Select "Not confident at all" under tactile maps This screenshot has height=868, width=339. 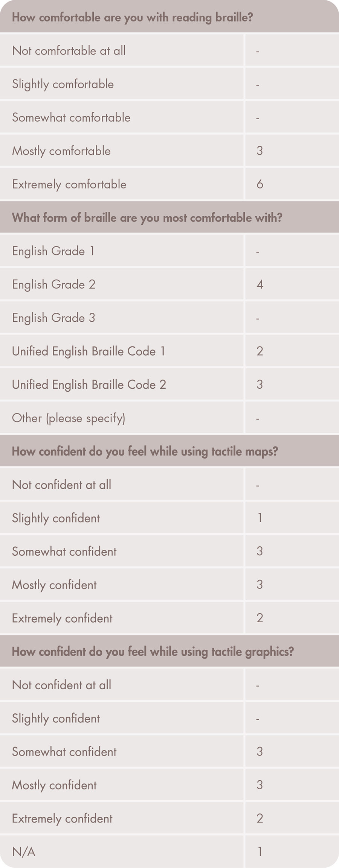(x=61, y=485)
